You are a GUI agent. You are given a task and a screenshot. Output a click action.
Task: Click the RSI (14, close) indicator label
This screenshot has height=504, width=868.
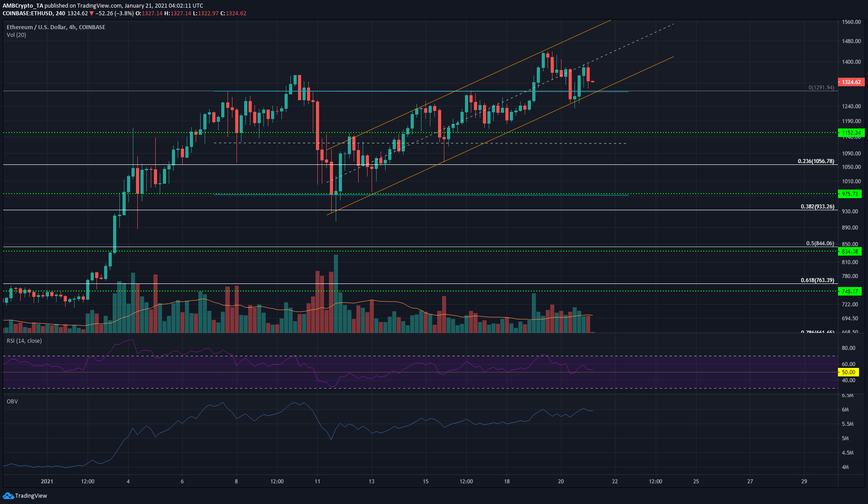(x=24, y=341)
